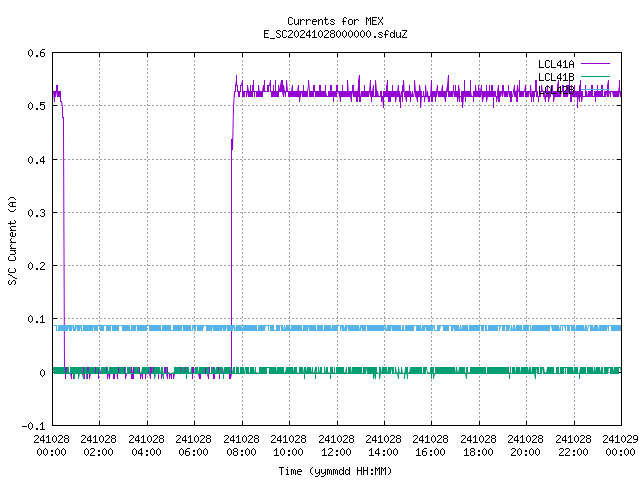The height and width of the screenshot is (480, 640).
Task: Click the 0.3 y-axis tick label
Action: [x=36, y=213]
